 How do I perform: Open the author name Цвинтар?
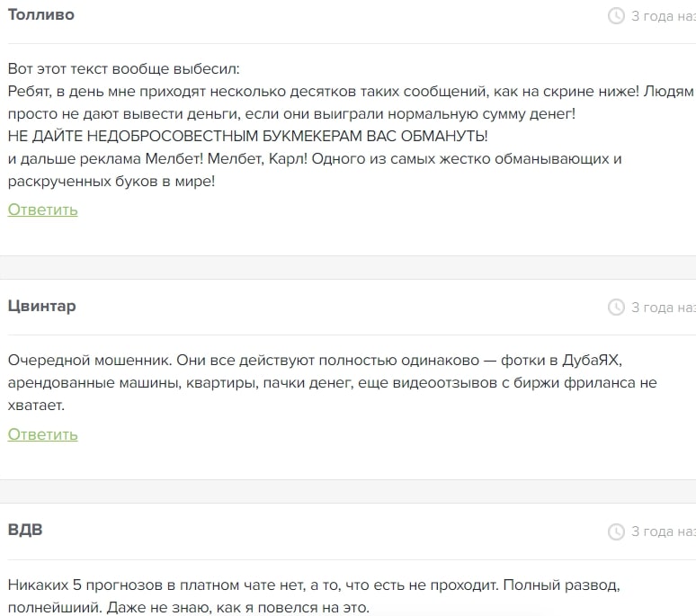[42, 307]
